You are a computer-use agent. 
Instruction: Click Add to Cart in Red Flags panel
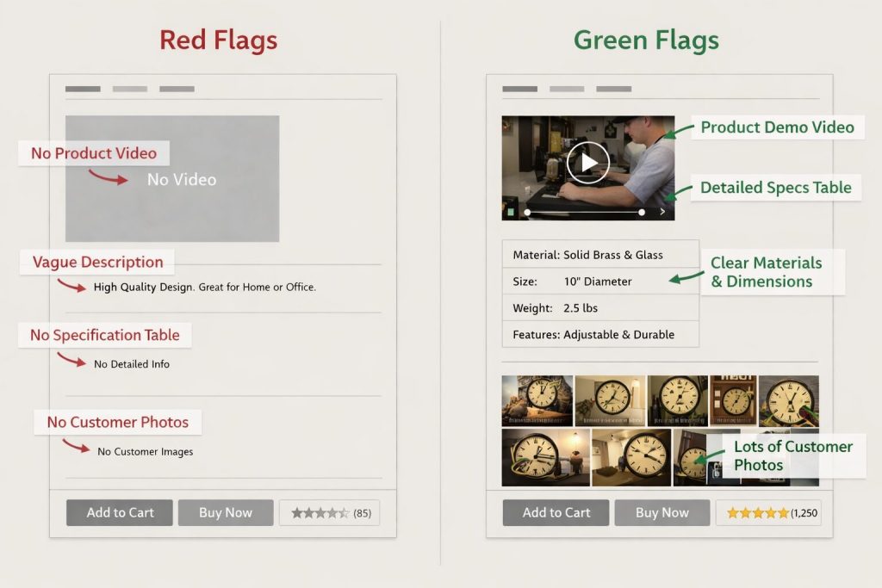point(120,513)
